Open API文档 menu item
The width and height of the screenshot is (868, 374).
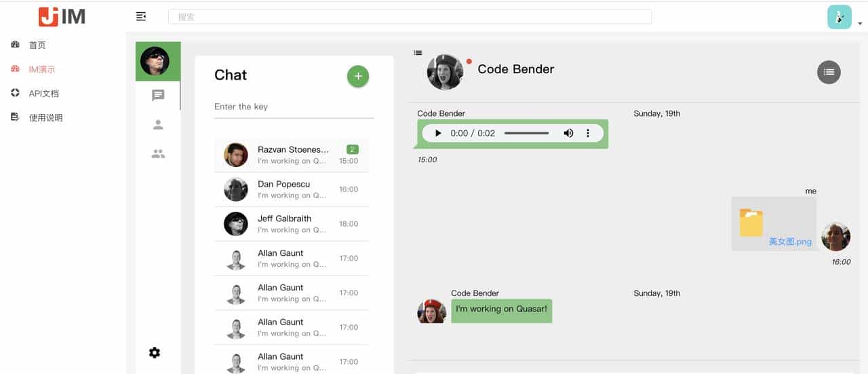tap(43, 94)
